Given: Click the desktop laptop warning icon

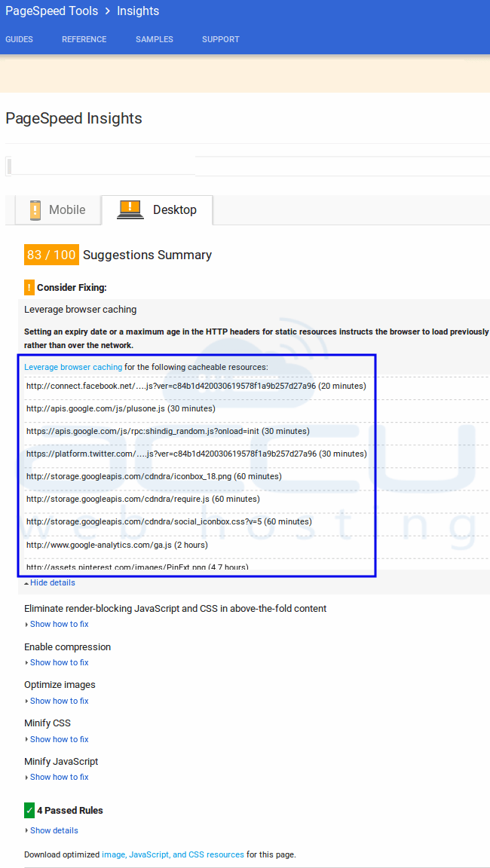Looking at the screenshot, I should 130,209.
